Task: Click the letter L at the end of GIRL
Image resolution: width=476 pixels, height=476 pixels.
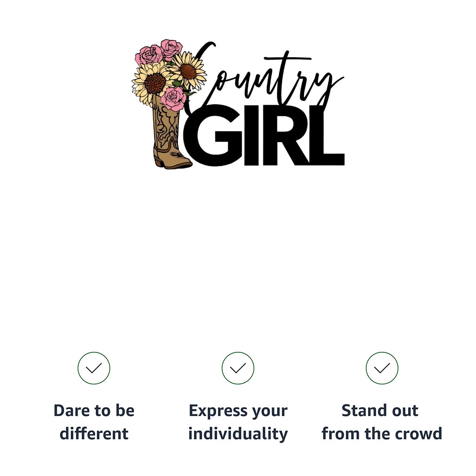Action: (x=331, y=135)
